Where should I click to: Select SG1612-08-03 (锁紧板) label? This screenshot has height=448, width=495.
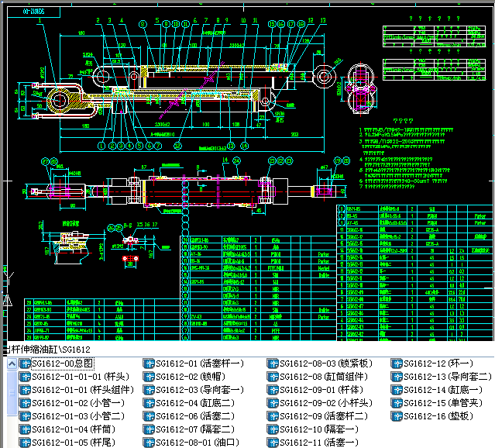326,364
